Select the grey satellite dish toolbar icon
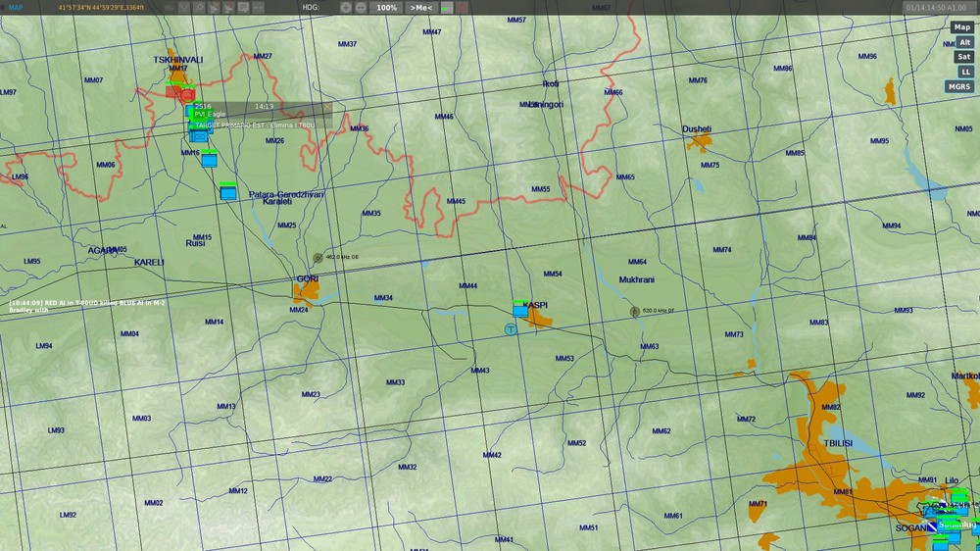The width and height of the screenshot is (980, 551). (214, 8)
